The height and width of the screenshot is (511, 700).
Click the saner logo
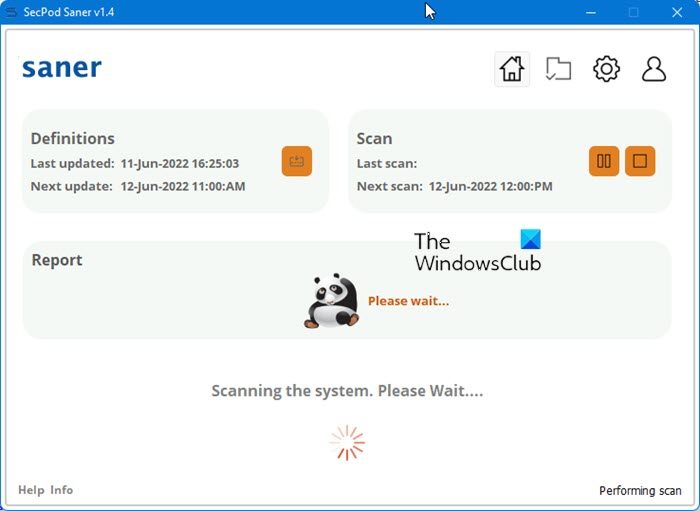tap(62, 68)
